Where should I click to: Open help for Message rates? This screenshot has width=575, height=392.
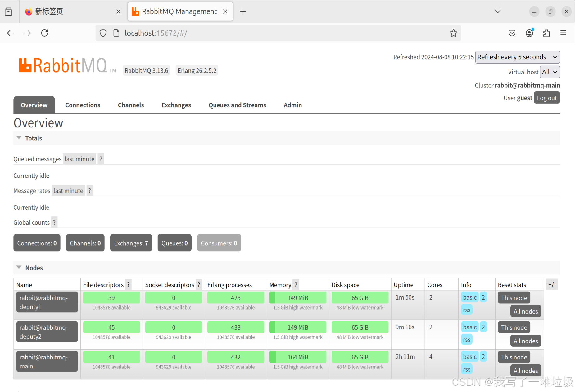tap(90, 191)
